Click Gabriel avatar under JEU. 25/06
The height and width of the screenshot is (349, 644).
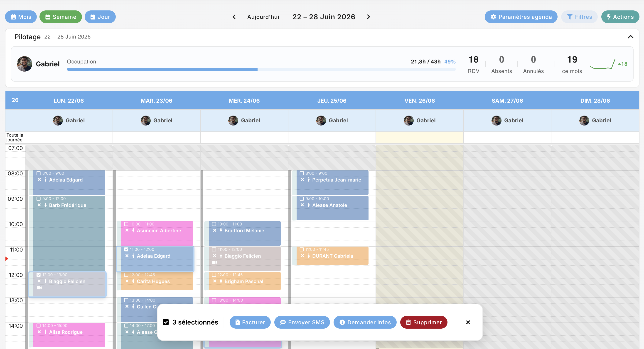pos(321,121)
